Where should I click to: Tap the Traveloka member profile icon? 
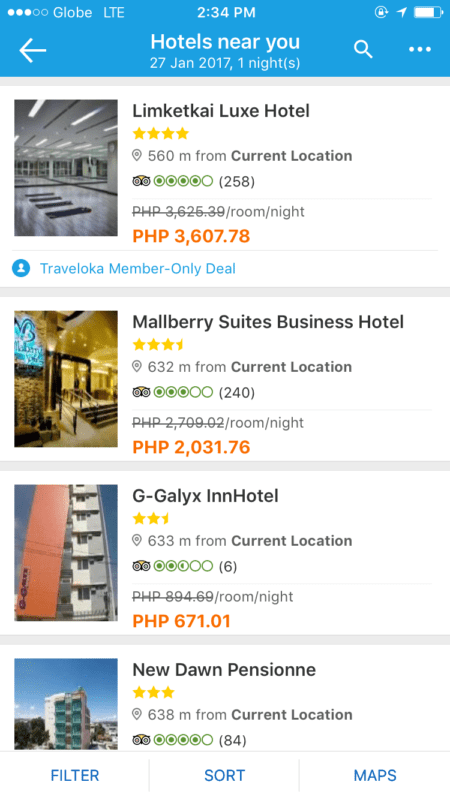click(21, 268)
